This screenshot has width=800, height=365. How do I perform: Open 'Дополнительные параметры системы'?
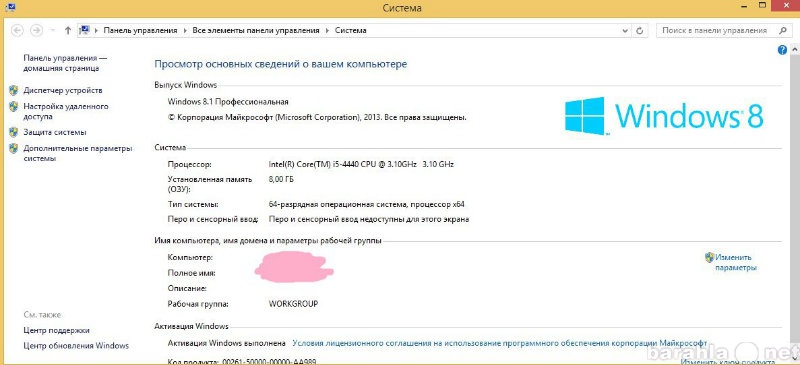[78, 153]
